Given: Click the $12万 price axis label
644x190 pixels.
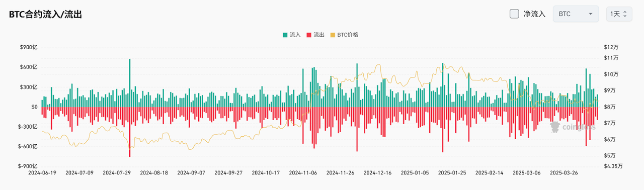Looking at the screenshot, I should (x=611, y=47).
